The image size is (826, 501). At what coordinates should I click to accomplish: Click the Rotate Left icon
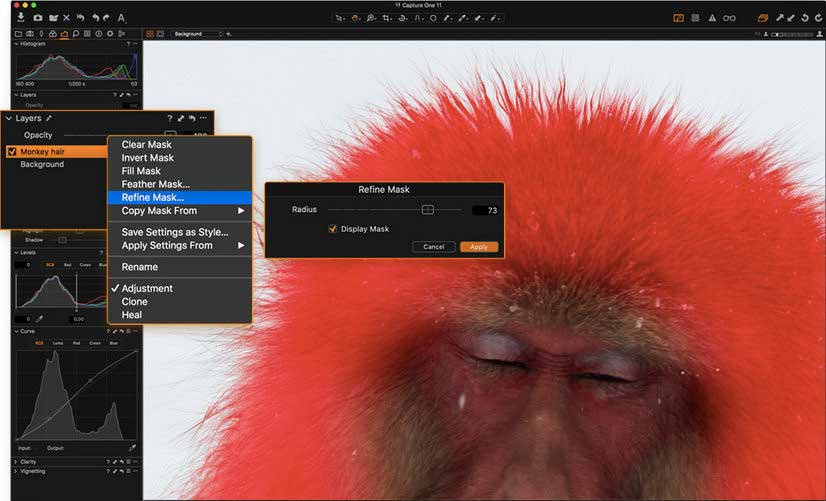coord(804,18)
